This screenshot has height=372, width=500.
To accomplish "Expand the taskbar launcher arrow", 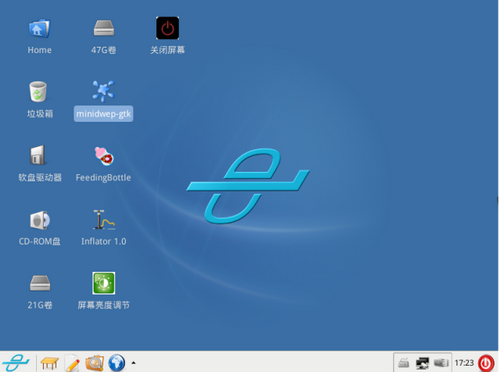I will tap(134, 363).
